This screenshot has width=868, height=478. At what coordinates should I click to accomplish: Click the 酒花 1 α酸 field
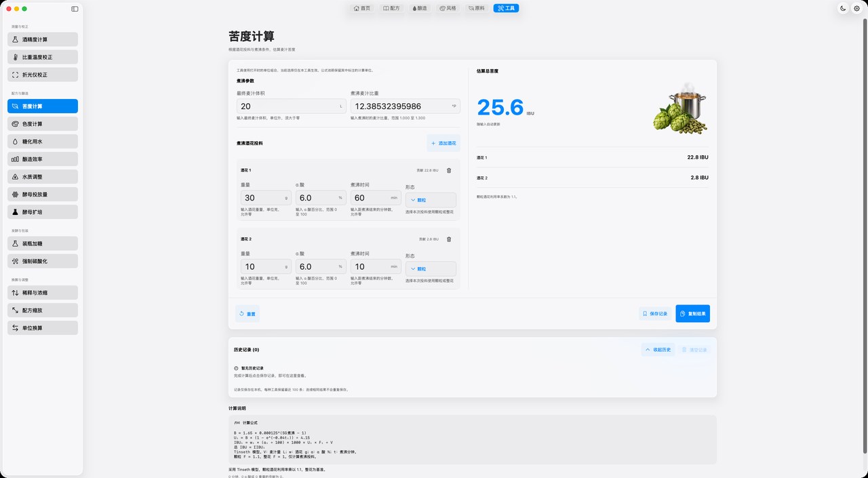[321, 198]
